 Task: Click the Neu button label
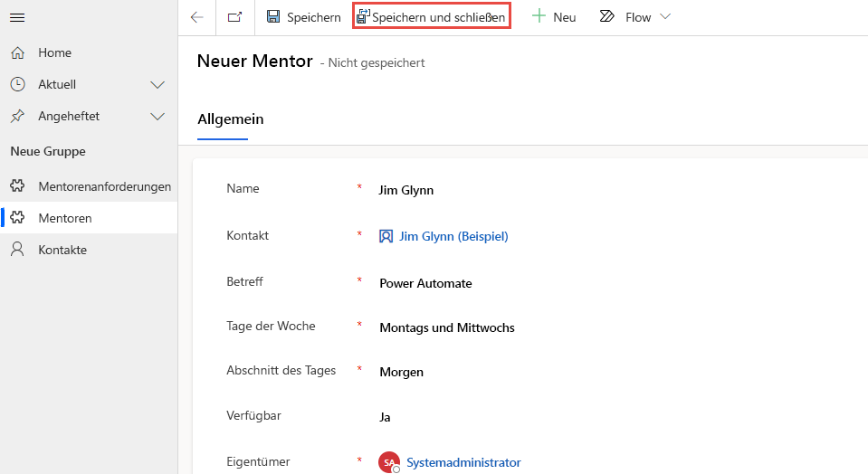point(565,18)
